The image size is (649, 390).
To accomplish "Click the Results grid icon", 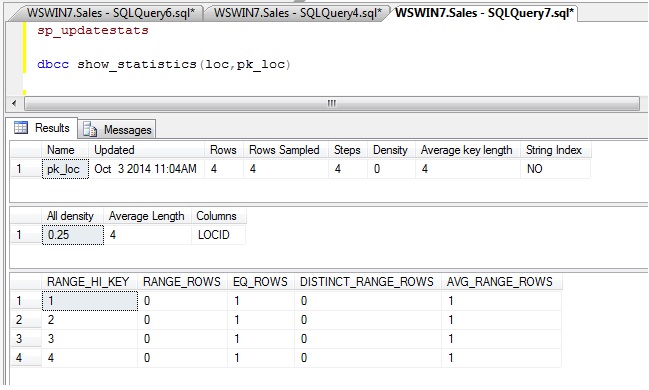I will (x=21, y=128).
